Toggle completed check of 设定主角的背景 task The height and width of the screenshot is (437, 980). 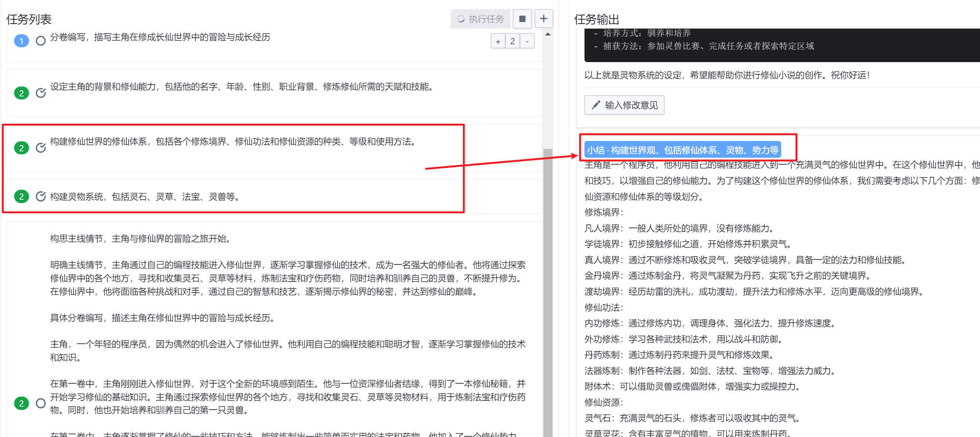(x=41, y=93)
